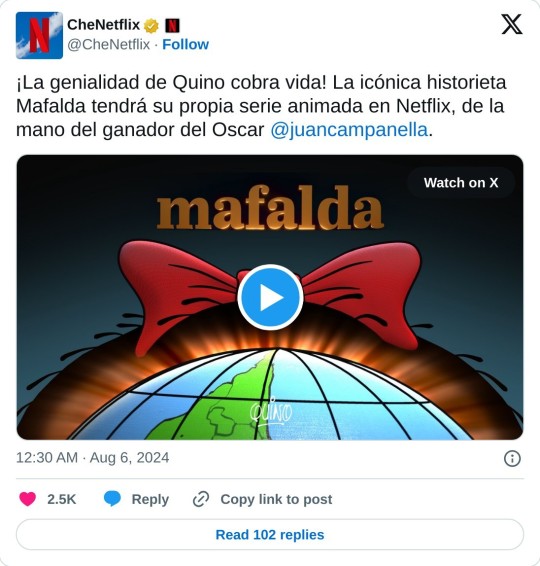The image size is (540, 566).
Task: Play the Mafalda video
Action: coord(270,297)
